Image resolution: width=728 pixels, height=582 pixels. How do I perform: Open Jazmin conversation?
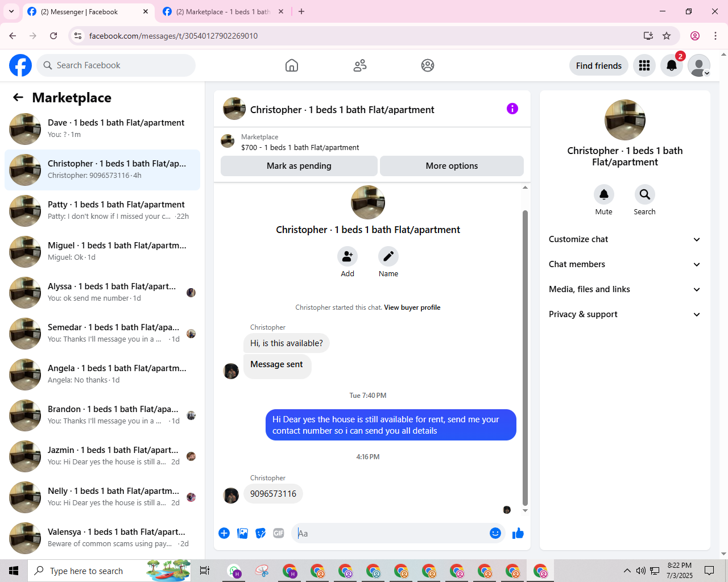coord(102,456)
